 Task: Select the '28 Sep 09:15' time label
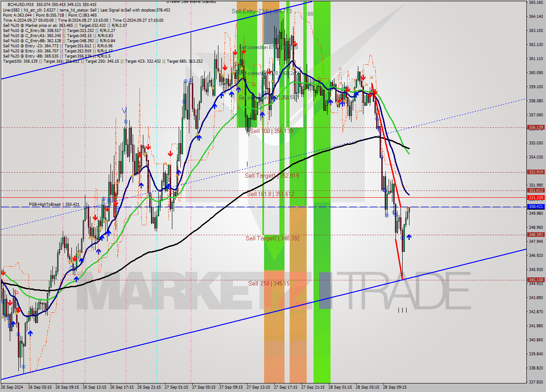point(395,388)
